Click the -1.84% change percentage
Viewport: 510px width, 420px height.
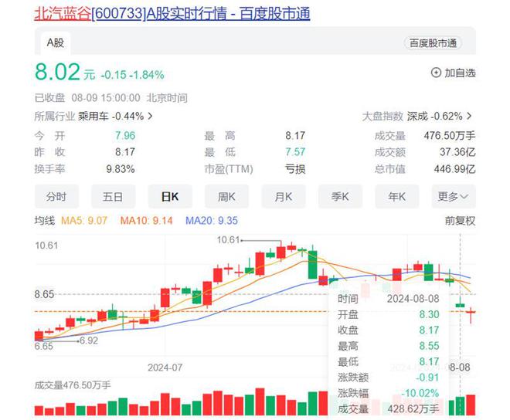pos(147,75)
